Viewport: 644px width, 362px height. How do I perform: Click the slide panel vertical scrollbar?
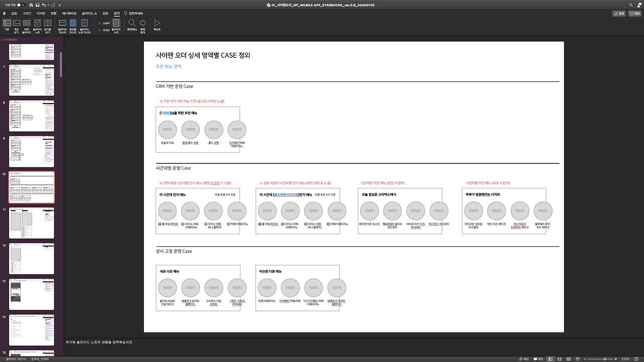pos(61,64)
